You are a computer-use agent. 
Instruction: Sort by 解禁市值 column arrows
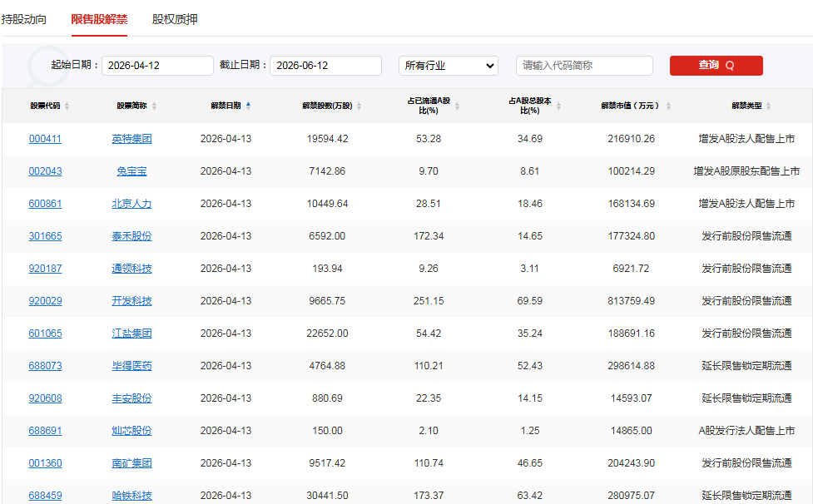[667, 106]
